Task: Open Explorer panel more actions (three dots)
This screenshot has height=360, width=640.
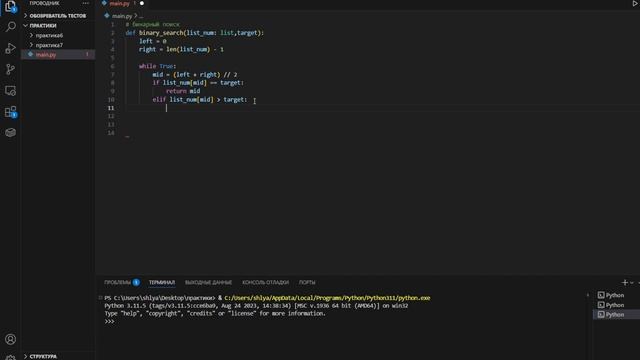Action: [85, 3]
